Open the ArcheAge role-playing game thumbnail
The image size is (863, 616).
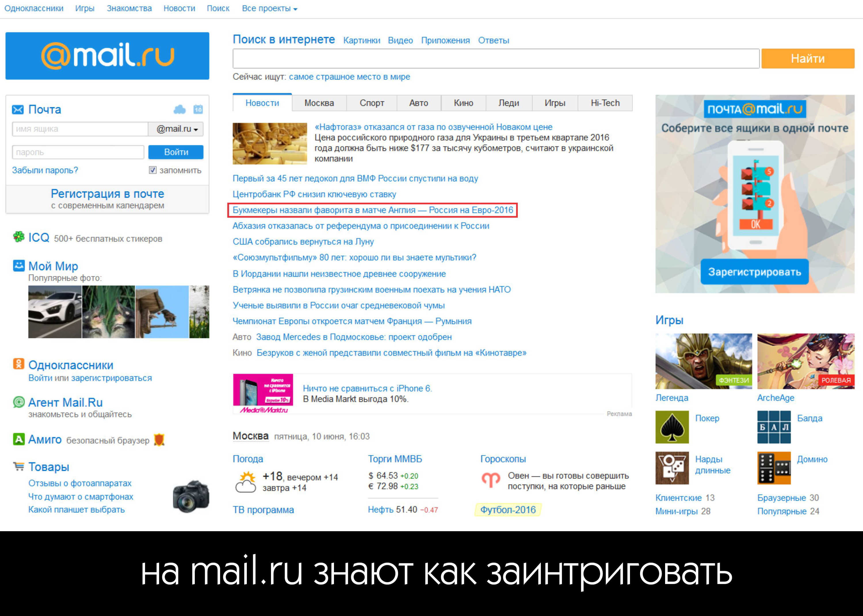[x=806, y=361]
